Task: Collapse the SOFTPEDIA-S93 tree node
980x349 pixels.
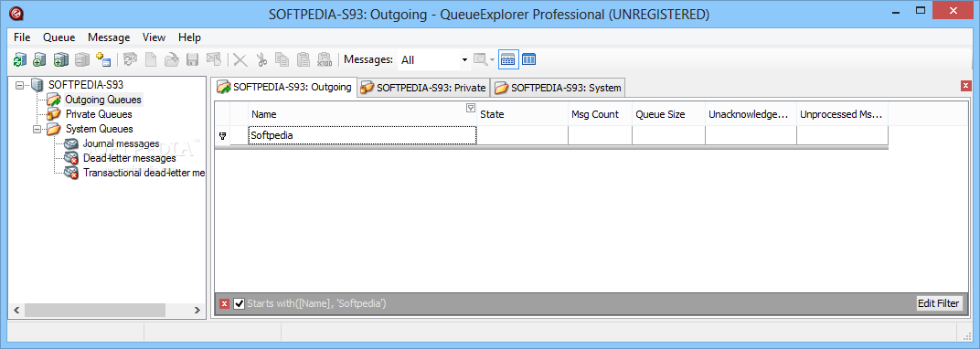Action: [x=19, y=85]
